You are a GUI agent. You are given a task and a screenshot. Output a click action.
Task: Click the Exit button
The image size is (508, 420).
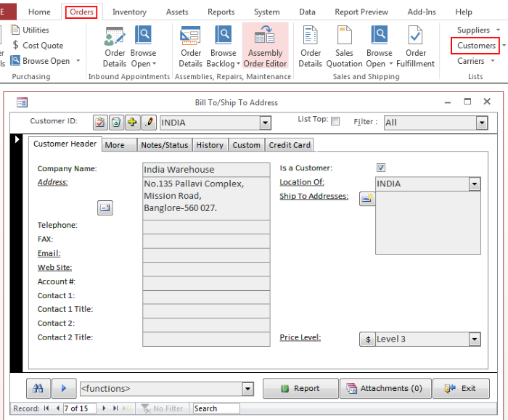point(461,388)
